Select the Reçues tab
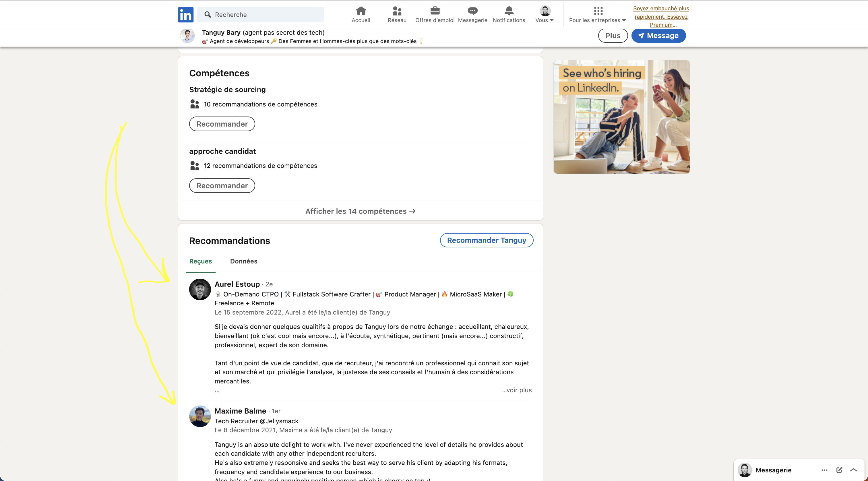This screenshot has height=481, width=868. (200, 261)
